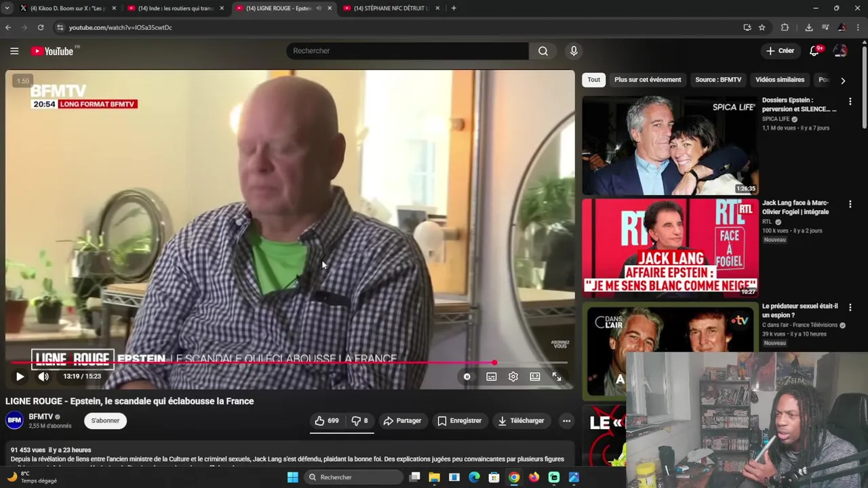Viewport: 868px width, 488px height.
Task: Open Microsoft Store from taskbar
Action: tap(494, 477)
